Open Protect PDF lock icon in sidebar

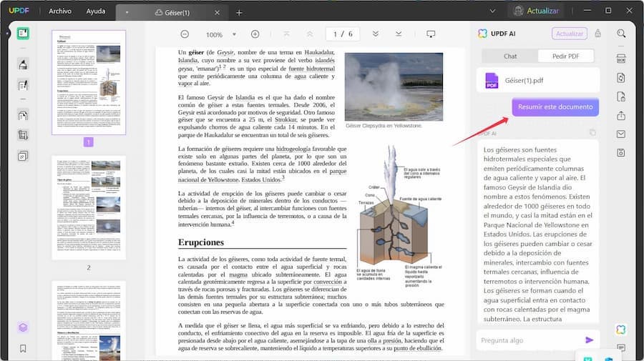pos(621,97)
